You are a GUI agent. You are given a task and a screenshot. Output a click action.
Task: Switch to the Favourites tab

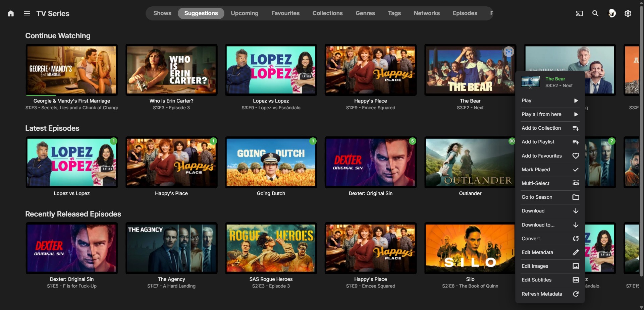click(285, 13)
